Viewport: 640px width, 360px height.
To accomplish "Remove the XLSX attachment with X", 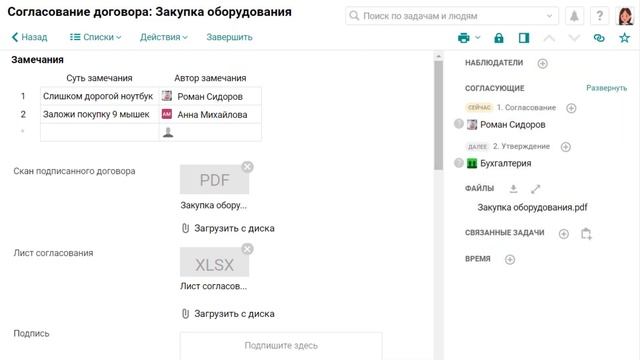I will [247, 249].
